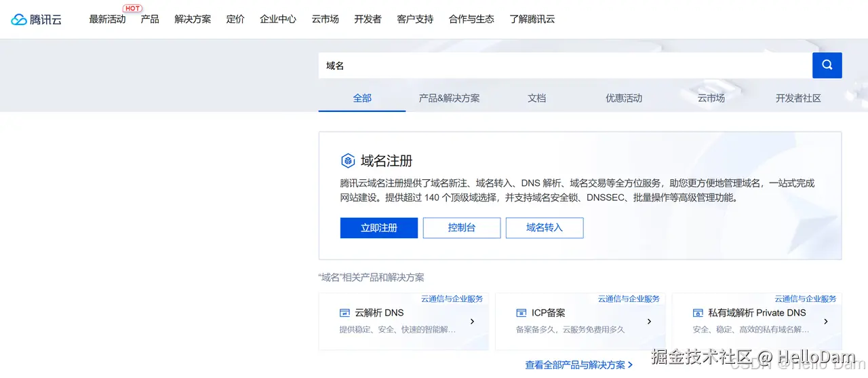Click the 立即注册 button
The image size is (868, 378).
tap(379, 228)
